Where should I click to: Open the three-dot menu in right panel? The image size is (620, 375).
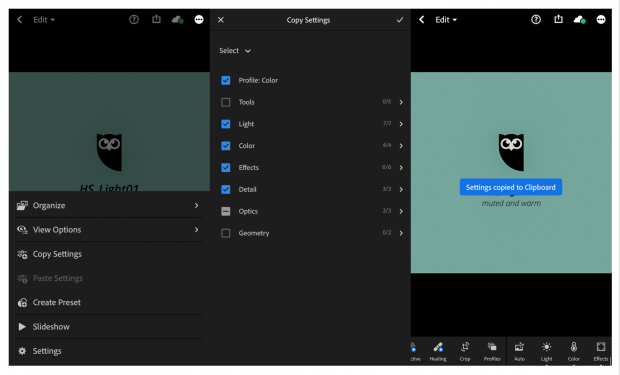click(601, 19)
